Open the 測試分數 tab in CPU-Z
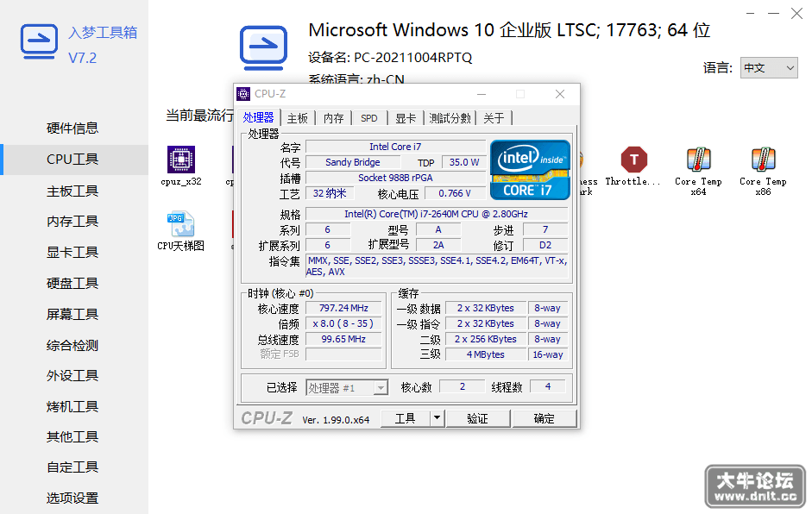812x514 pixels. (x=450, y=118)
